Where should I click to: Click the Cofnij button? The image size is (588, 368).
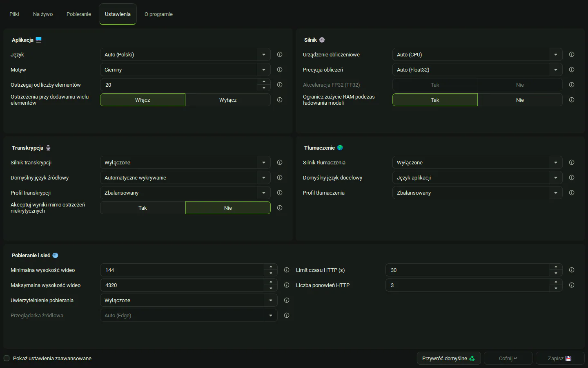click(x=508, y=358)
